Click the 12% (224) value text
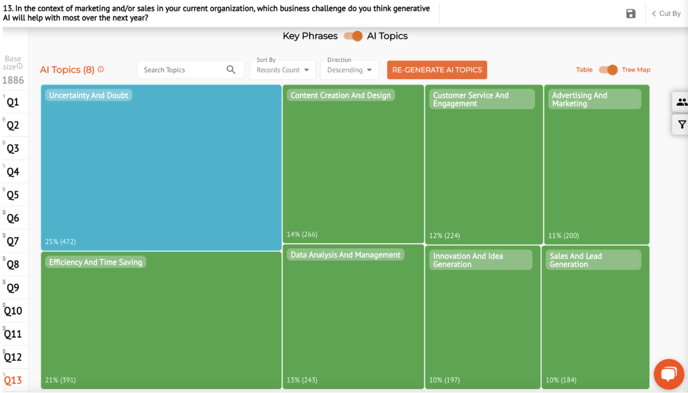Image resolution: width=688 pixels, height=393 pixels. click(444, 236)
